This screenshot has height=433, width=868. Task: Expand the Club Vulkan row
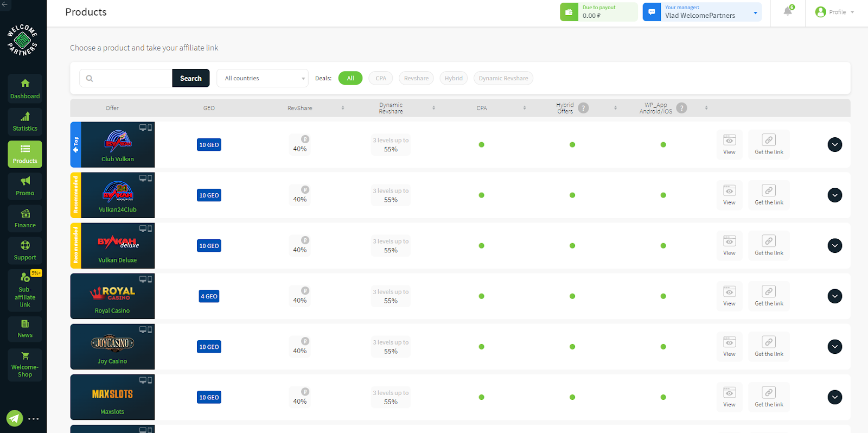click(x=835, y=145)
